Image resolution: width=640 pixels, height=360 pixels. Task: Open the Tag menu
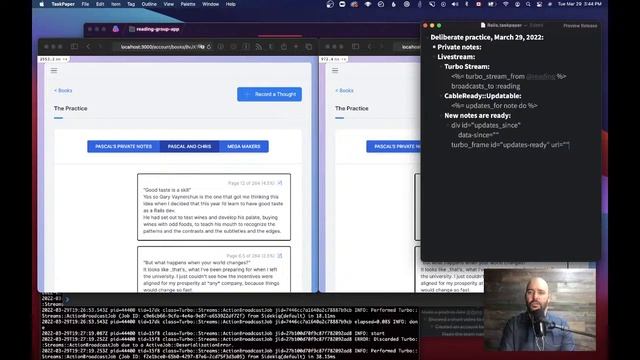click(x=131, y=4)
